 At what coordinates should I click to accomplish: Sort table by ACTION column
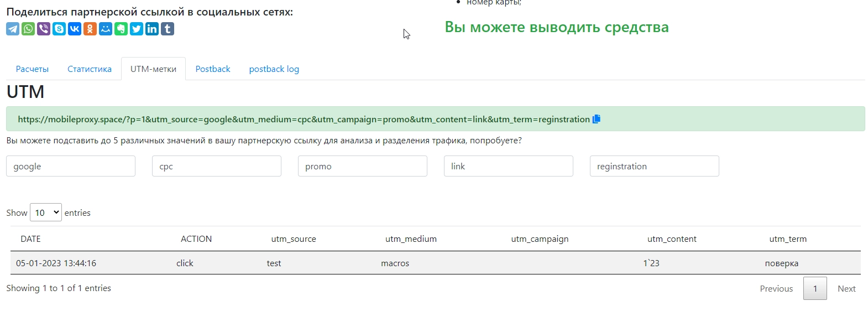click(196, 239)
